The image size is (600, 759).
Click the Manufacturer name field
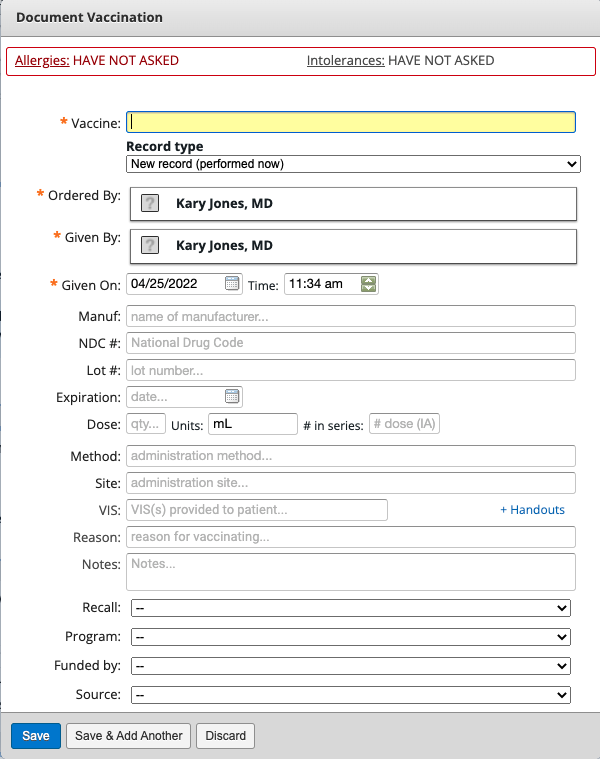(x=351, y=316)
